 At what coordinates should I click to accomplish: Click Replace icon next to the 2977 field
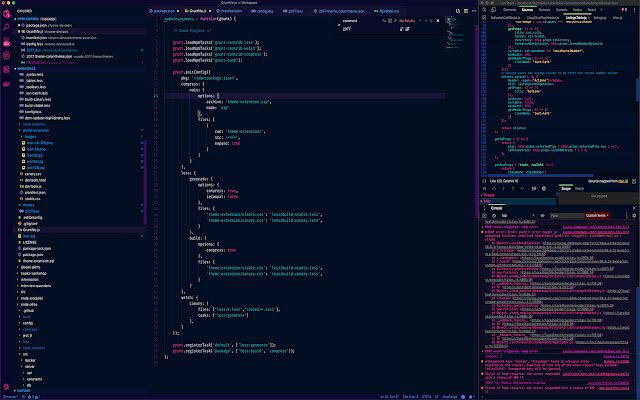402,29
